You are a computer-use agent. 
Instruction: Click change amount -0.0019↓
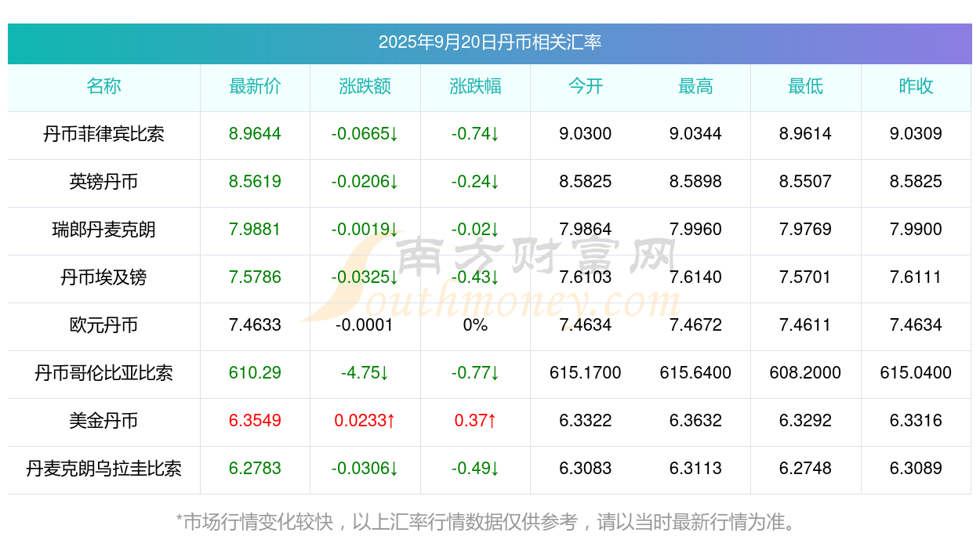pyautogui.click(x=365, y=230)
